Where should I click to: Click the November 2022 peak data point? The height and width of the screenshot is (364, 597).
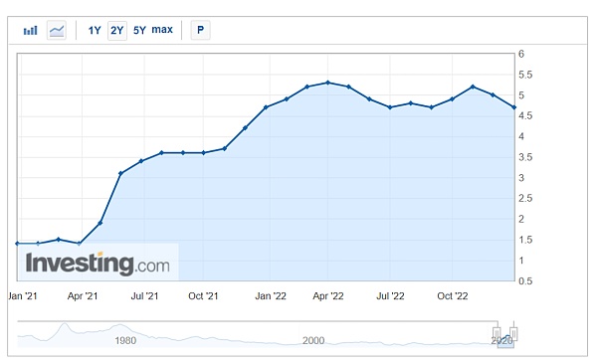point(473,87)
